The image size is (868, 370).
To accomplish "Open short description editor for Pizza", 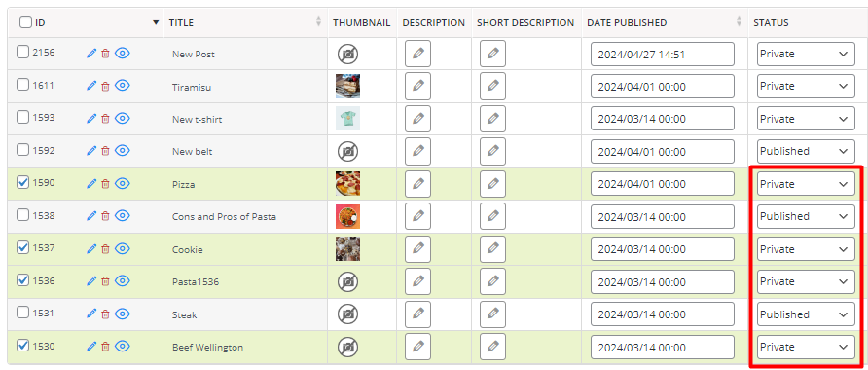I will click(x=492, y=184).
